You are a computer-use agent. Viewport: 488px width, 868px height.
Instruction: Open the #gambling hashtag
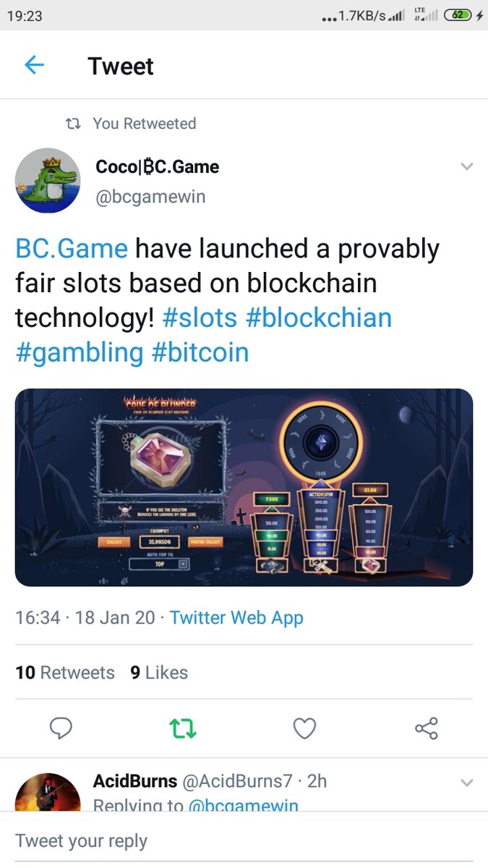(x=80, y=353)
